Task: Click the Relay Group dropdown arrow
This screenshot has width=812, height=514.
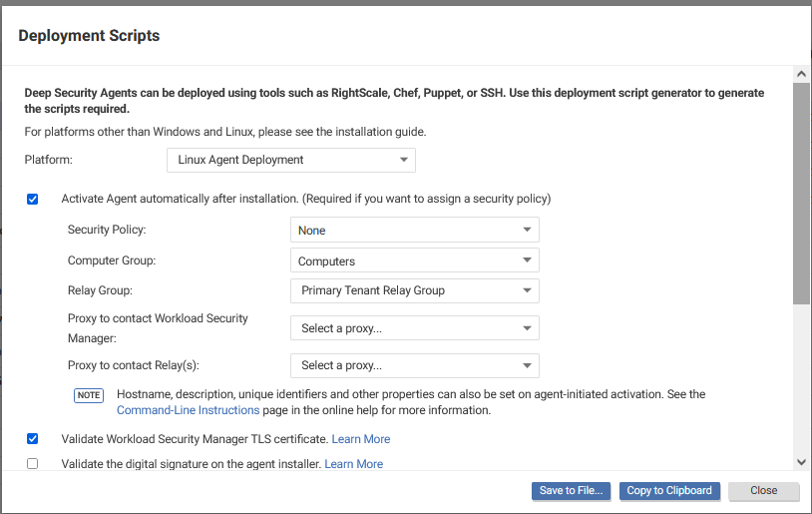Action: coord(527,290)
